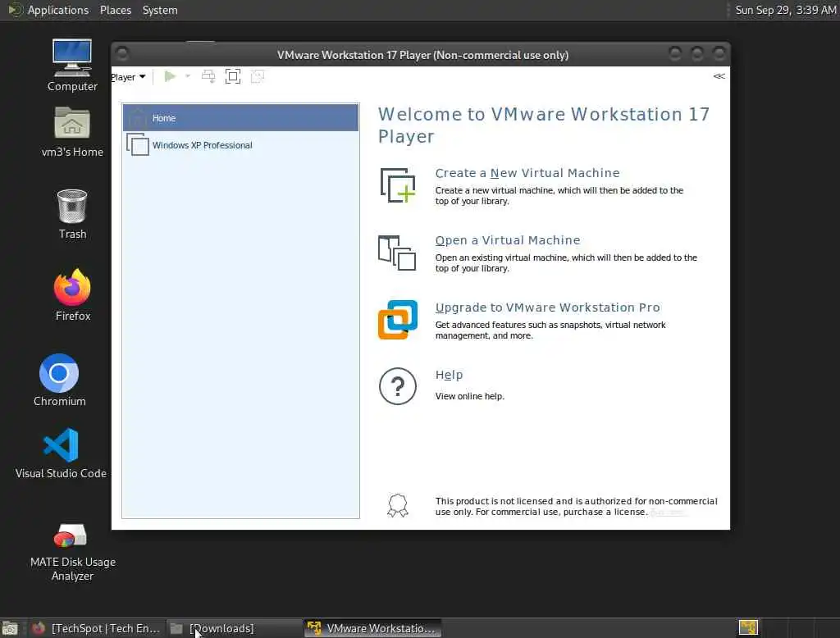Viewport: 840px width, 638px height.
Task: Click the MATE logo in top panel
Action: (15, 10)
